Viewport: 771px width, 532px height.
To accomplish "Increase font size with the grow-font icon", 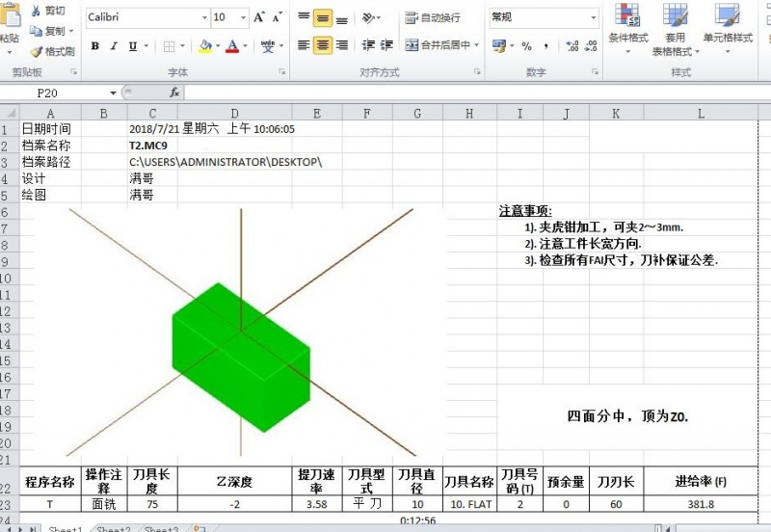I will click(258, 17).
